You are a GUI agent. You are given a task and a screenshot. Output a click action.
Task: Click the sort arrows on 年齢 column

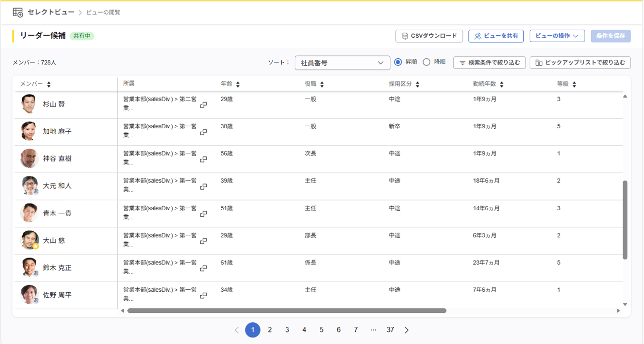coord(238,84)
